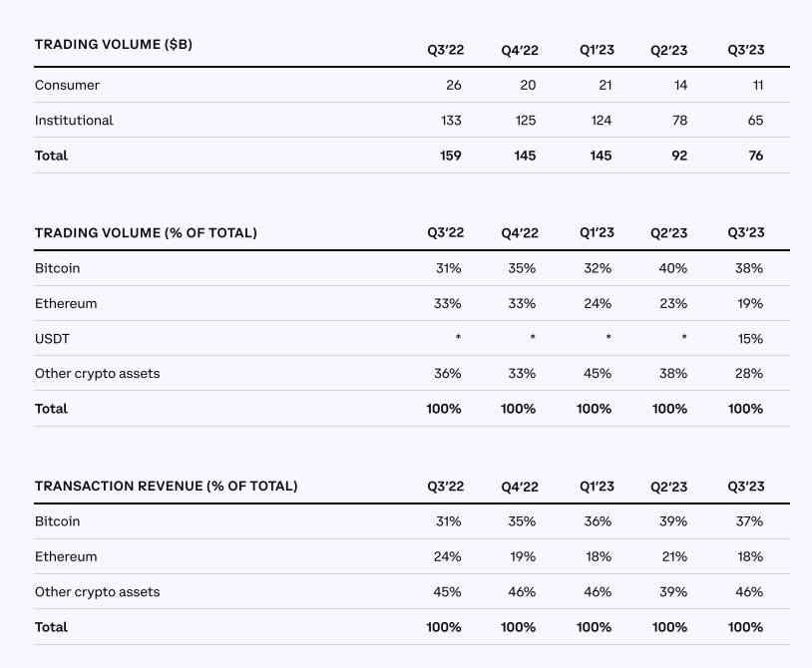This screenshot has height=668, width=812.
Task: Click the Q3'23 column header in first table
Action: coord(746,50)
